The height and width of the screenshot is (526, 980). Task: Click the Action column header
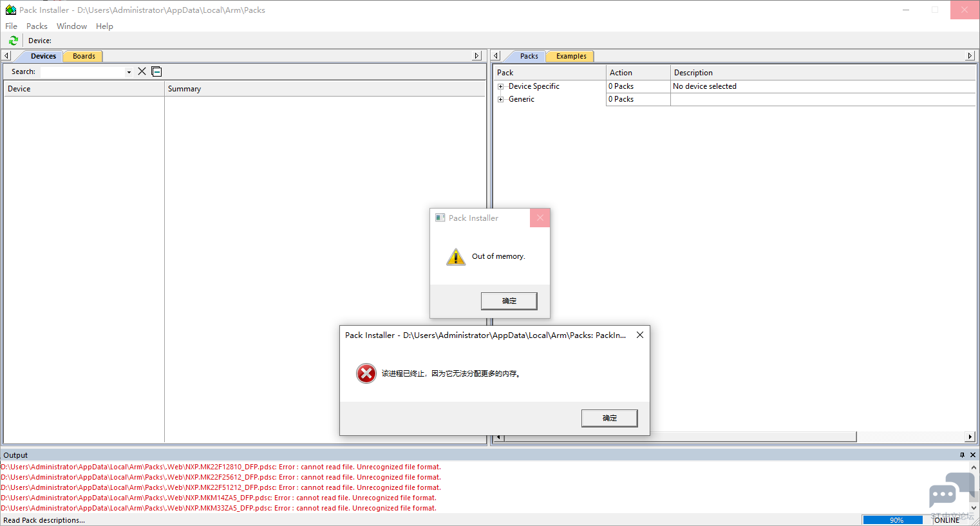pos(638,73)
